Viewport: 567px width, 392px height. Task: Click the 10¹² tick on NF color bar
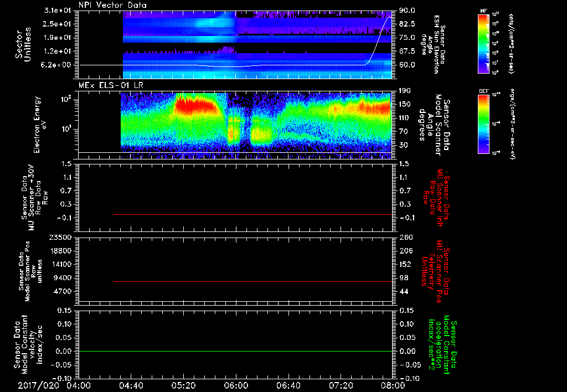(x=496, y=14)
